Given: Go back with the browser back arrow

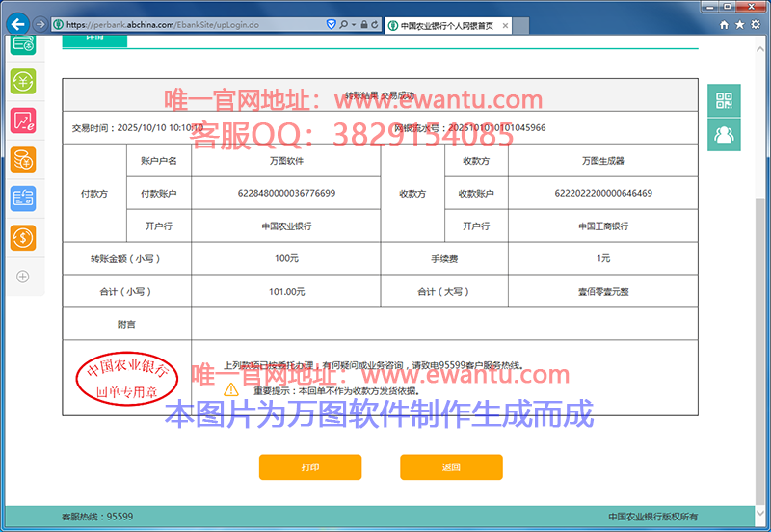Looking at the screenshot, I should [18, 24].
